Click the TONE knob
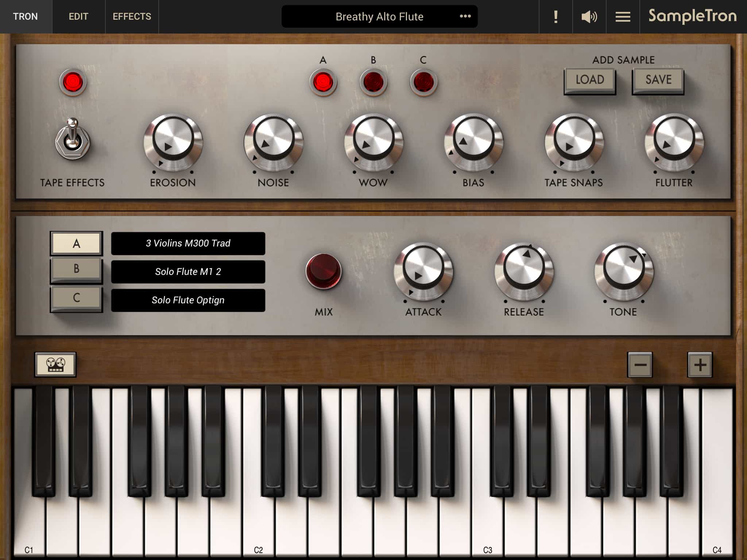This screenshot has height=560, width=747. tap(624, 272)
